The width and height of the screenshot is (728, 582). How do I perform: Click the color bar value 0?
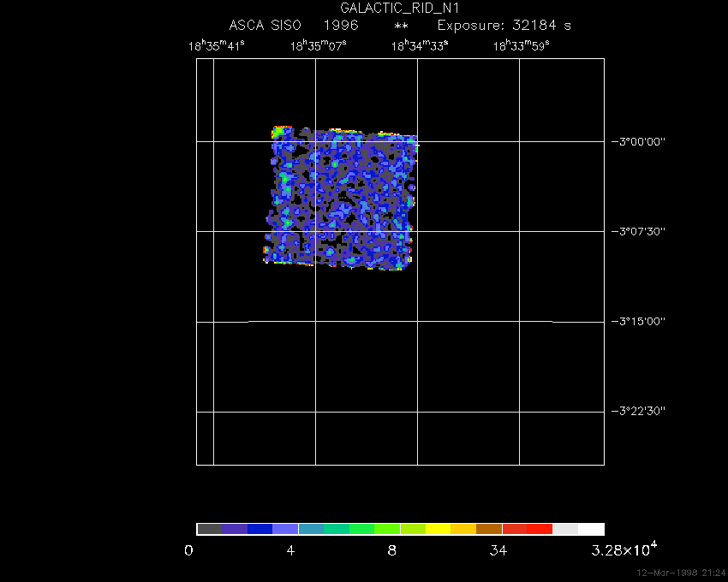coord(188,551)
